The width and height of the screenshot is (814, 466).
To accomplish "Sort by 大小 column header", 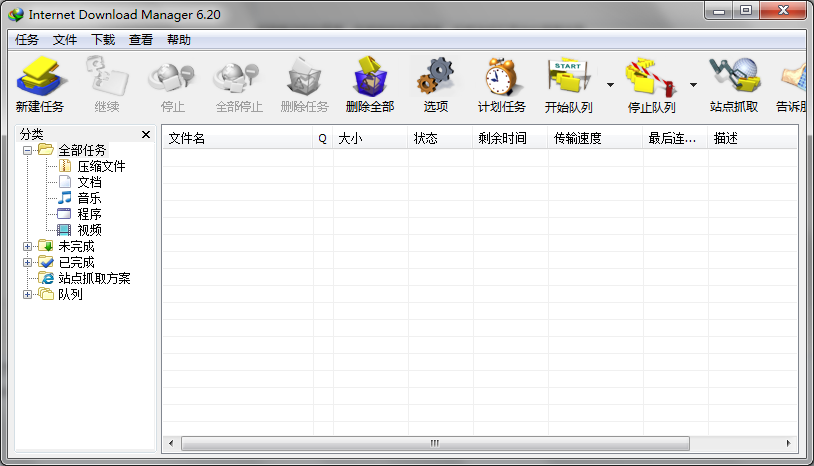I will tap(370, 139).
